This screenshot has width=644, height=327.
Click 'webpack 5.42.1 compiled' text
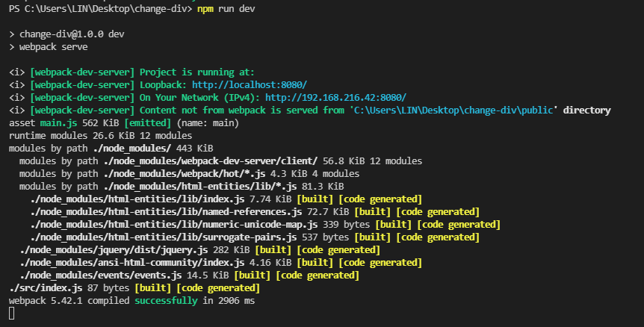pyautogui.click(x=69, y=301)
